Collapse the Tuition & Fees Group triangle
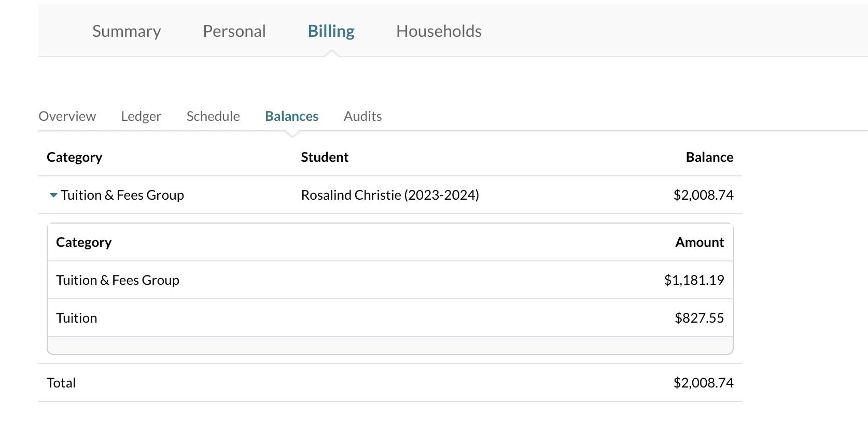Viewport: 868px width, 443px height. [x=53, y=195]
